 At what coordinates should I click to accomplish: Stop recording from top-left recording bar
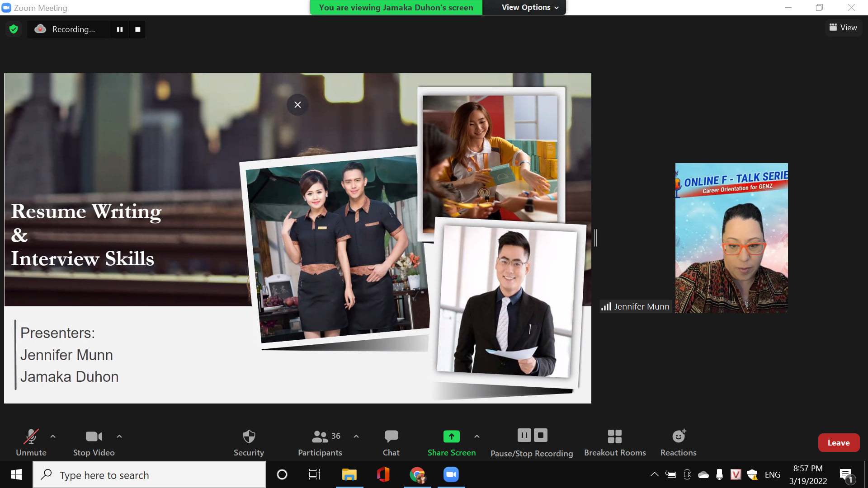point(137,29)
